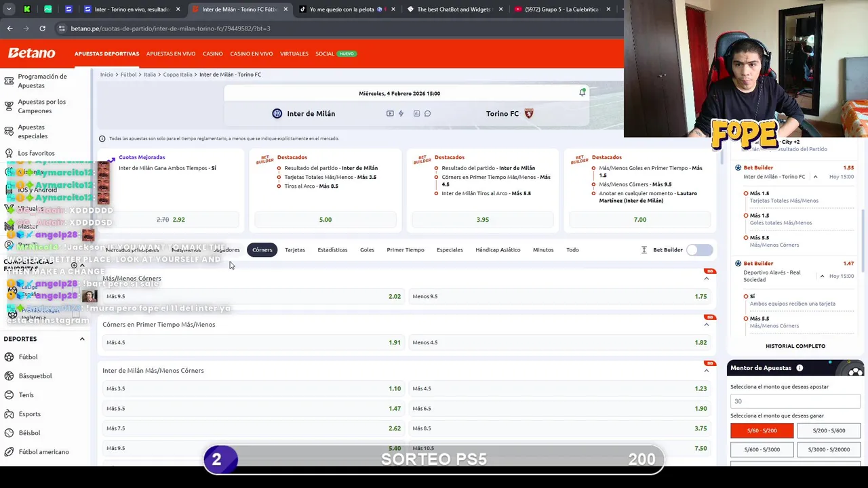This screenshot has width=868, height=488.
Task: Bet Más 9.5 corners at 2.02
Action: coord(253,296)
